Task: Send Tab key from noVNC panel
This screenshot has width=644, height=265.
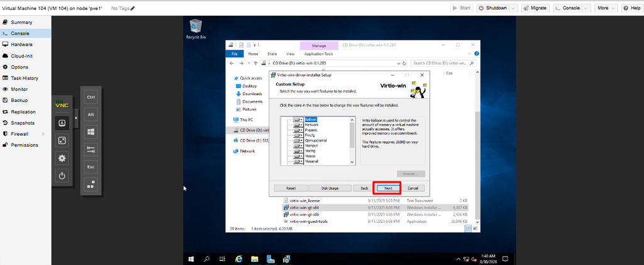Action: pos(91,150)
